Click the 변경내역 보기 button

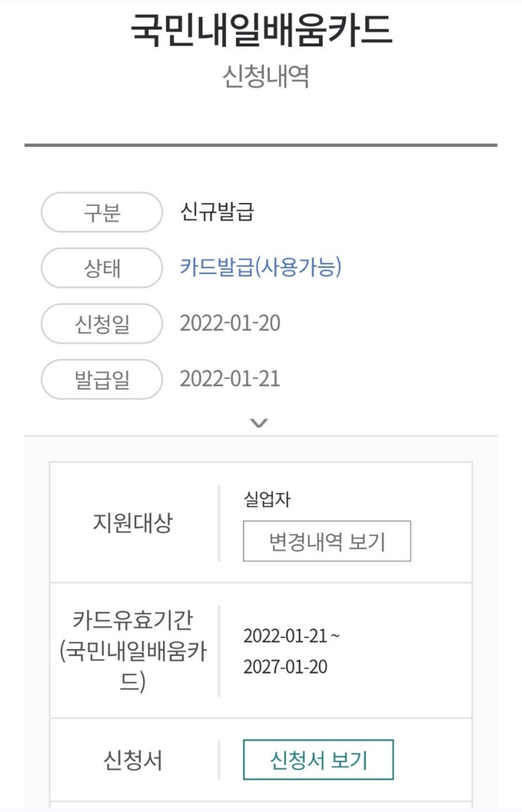(x=327, y=542)
